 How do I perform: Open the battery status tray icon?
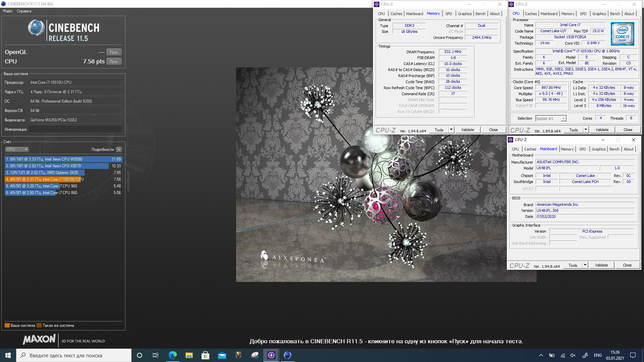pyautogui.click(x=551, y=355)
